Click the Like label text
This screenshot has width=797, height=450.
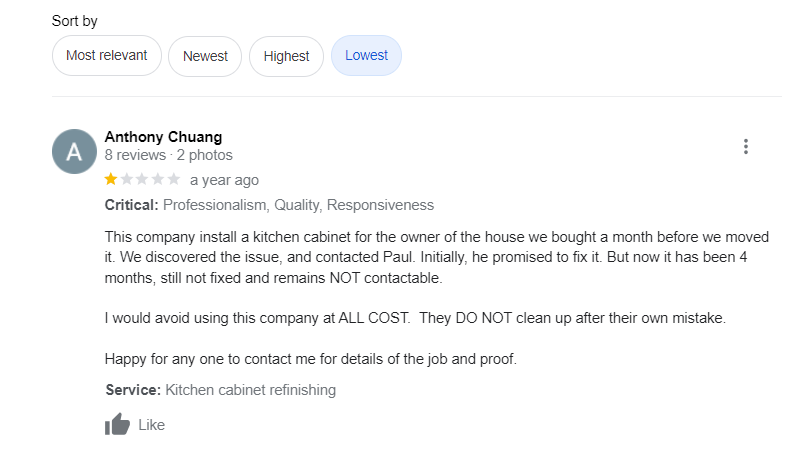[x=151, y=425]
